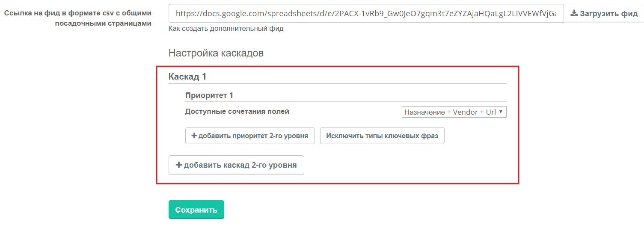Save settings with the Сохранить button

click(x=196, y=210)
